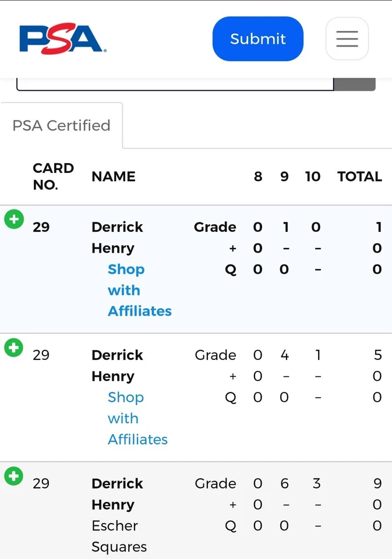This screenshot has height=559, width=392.
Task: Click the TOTAL column header
Action: (359, 176)
